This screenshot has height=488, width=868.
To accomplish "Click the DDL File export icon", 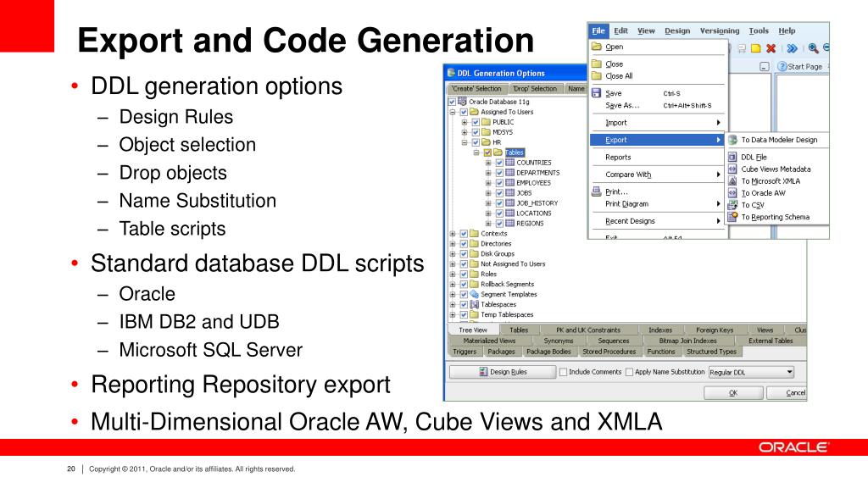I will (x=733, y=157).
